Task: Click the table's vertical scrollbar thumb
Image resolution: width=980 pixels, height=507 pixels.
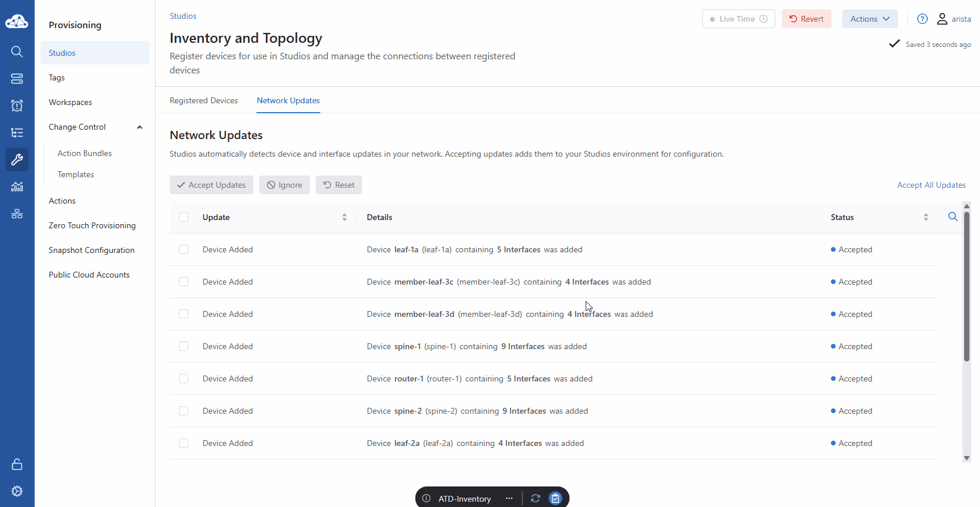Action: 967,286
